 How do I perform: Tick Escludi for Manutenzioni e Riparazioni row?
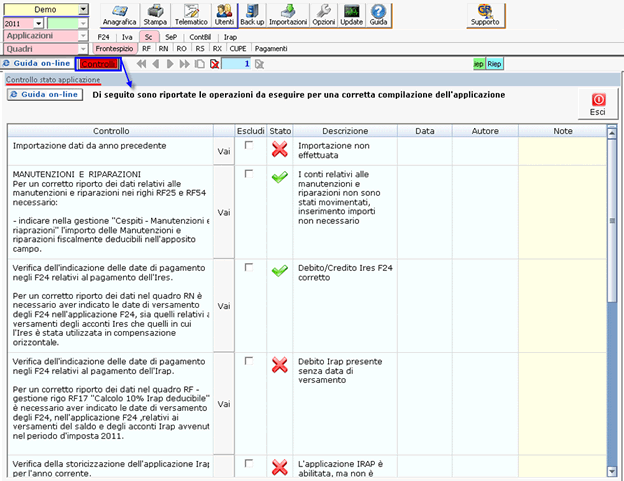tap(249, 174)
